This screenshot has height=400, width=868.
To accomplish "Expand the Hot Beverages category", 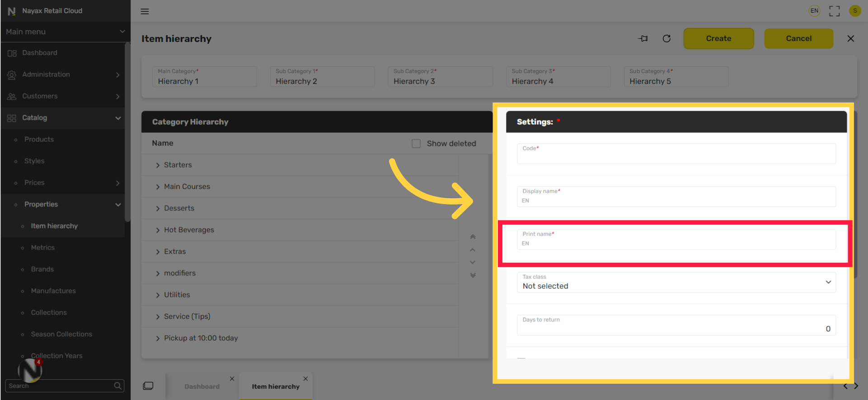I will click(x=158, y=230).
